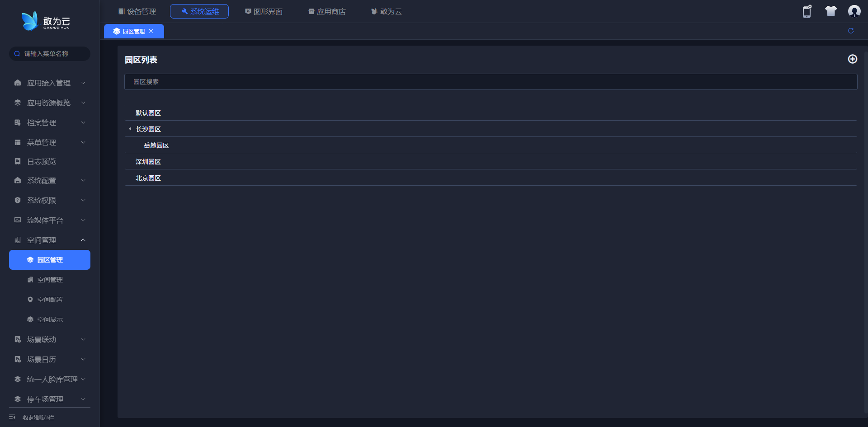Click the 系统配置 icon
Viewport: 868px width, 427px height.
tap(18, 180)
